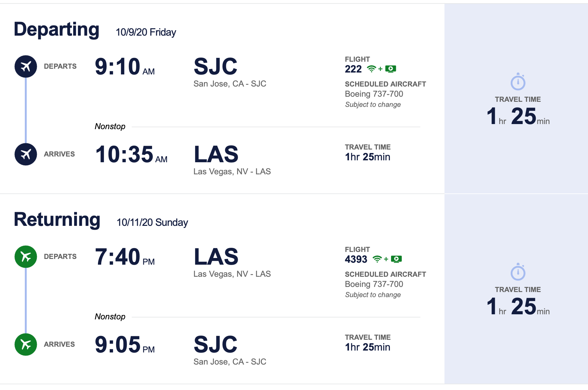Click the WiFi icon for flight 222
This screenshot has width=588, height=390.
[x=371, y=69]
